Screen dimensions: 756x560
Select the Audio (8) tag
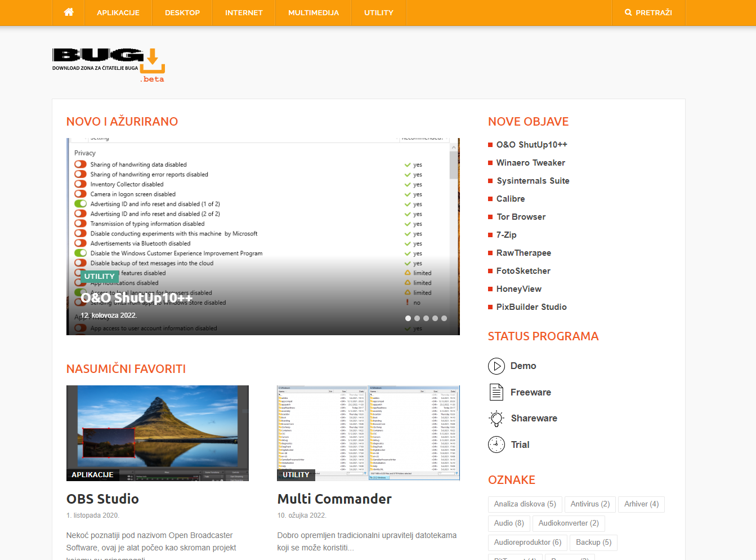[x=509, y=523]
